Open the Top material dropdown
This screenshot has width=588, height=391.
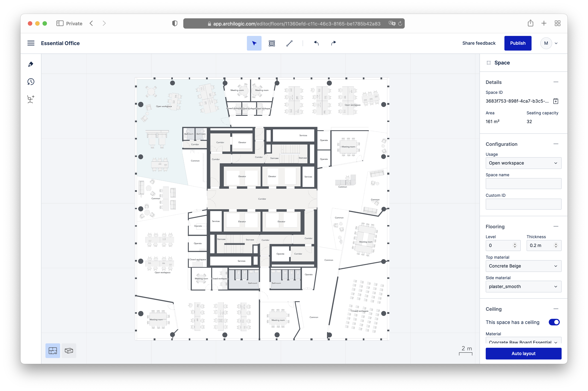[x=523, y=266]
